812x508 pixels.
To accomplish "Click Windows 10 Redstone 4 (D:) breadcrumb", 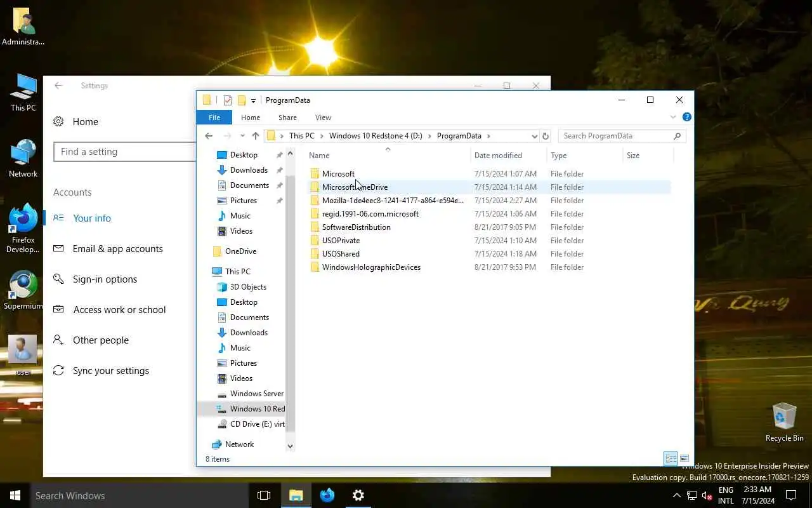I will point(376,136).
